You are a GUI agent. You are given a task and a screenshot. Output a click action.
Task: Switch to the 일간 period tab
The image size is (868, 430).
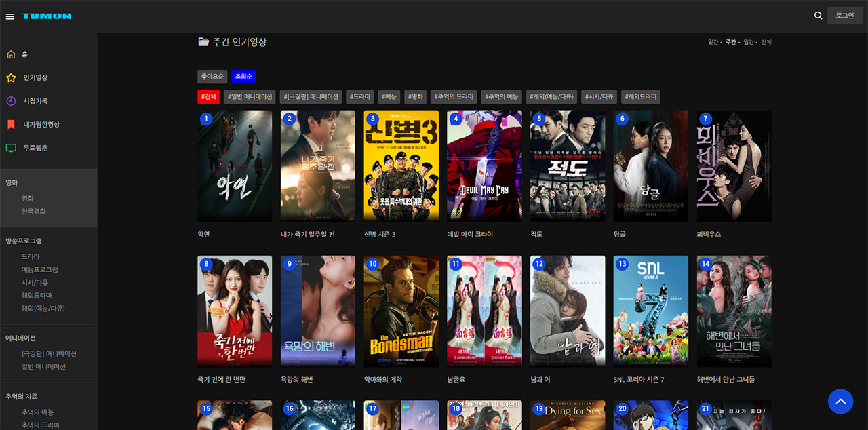tap(713, 42)
